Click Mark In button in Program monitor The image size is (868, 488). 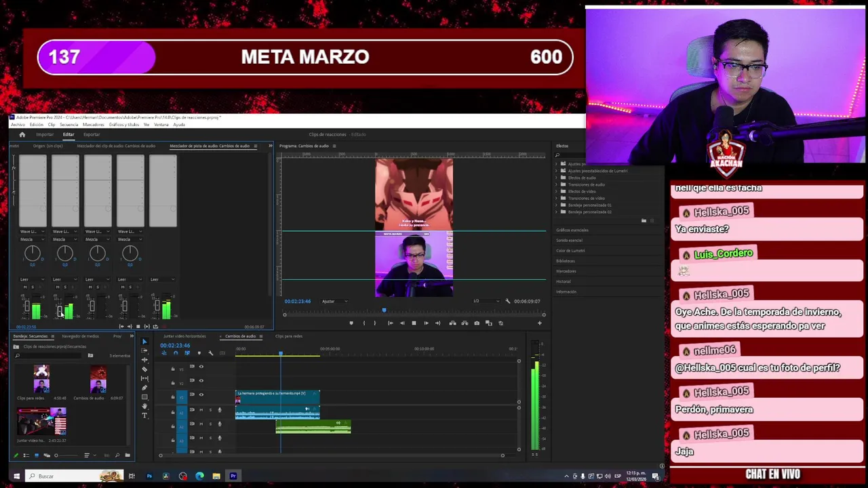pos(364,323)
